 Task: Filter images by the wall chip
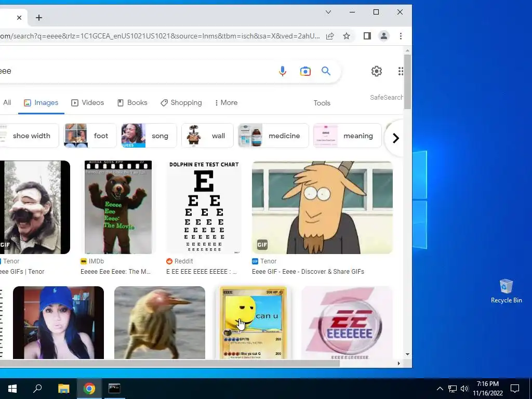point(207,136)
